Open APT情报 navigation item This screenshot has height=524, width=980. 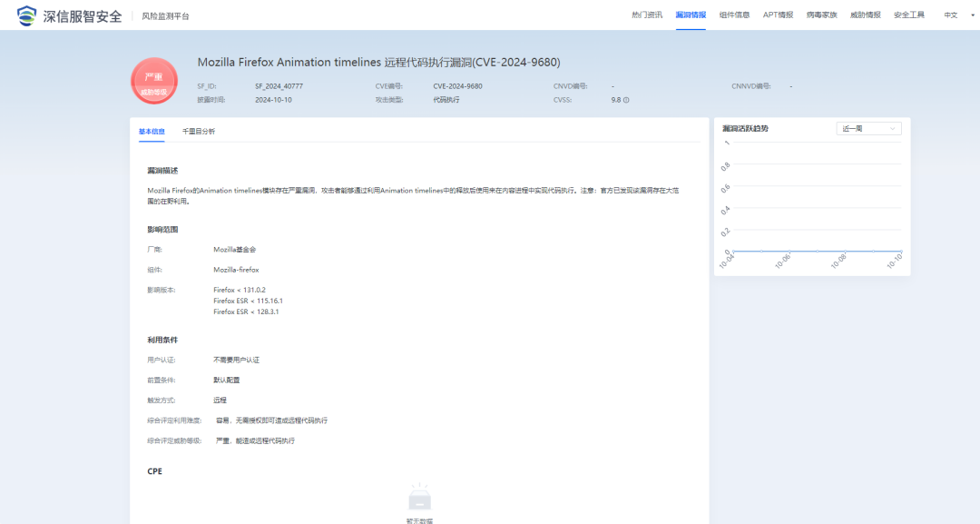778,15
